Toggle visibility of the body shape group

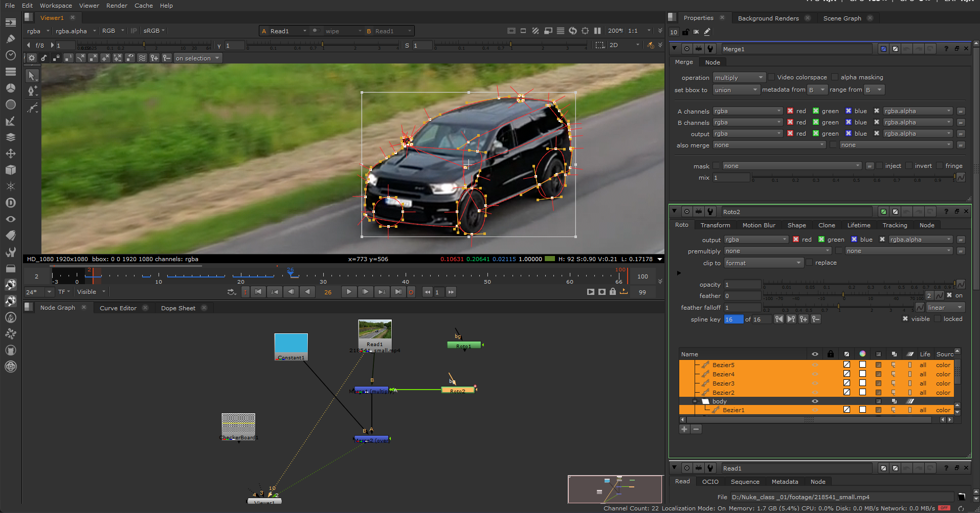tap(815, 401)
